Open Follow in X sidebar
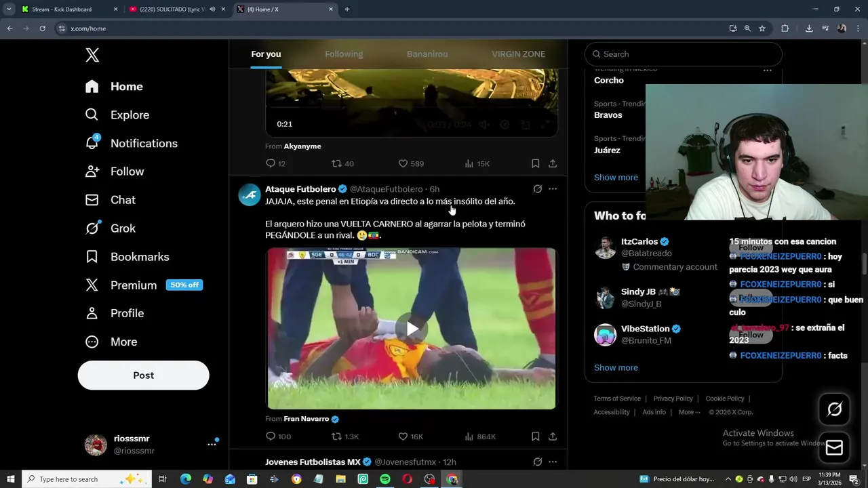Image resolution: width=868 pixels, height=488 pixels. click(114, 171)
